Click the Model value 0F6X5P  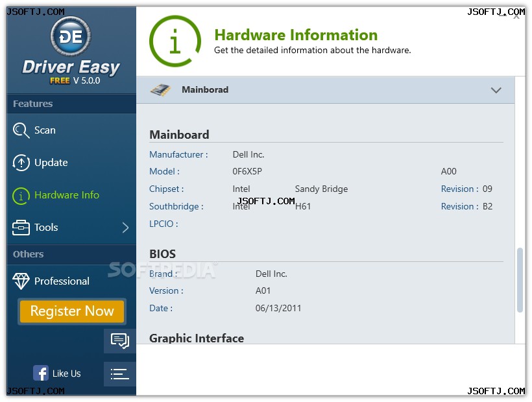(x=247, y=172)
